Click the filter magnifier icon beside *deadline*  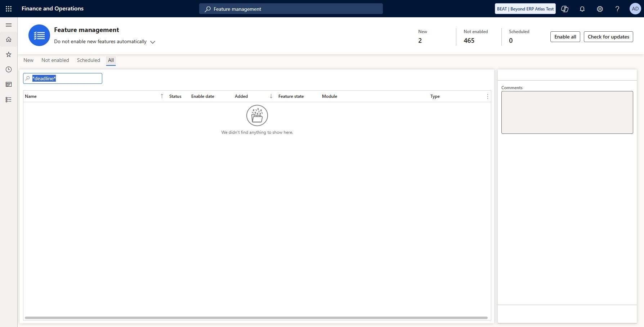pos(28,78)
